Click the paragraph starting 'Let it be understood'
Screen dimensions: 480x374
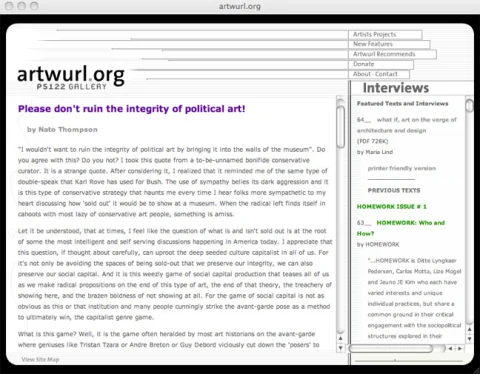coord(175,274)
